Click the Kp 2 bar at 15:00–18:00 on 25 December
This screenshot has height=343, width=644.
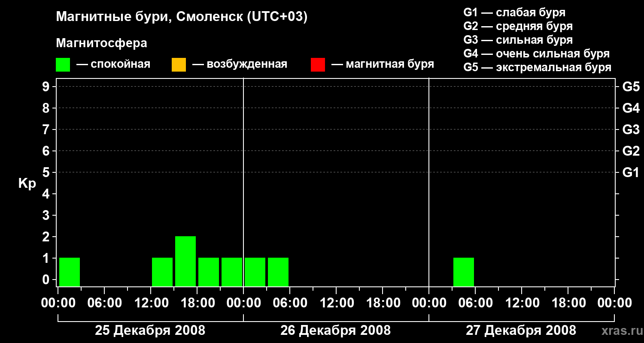[185, 261]
